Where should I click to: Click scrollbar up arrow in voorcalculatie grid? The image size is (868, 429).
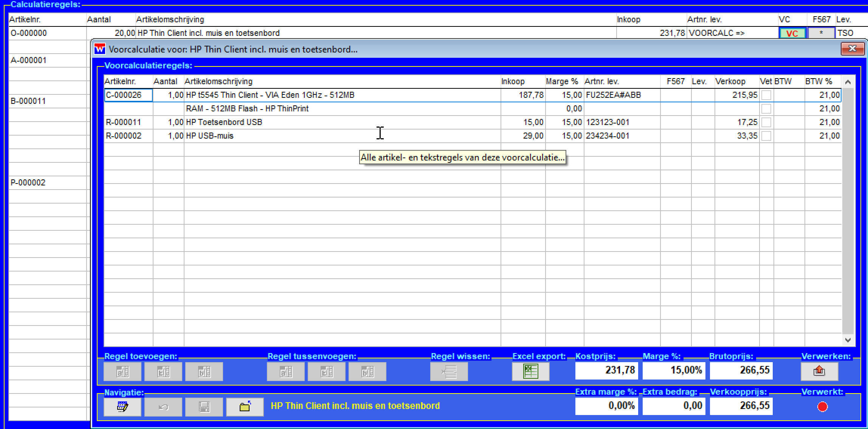pos(848,82)
